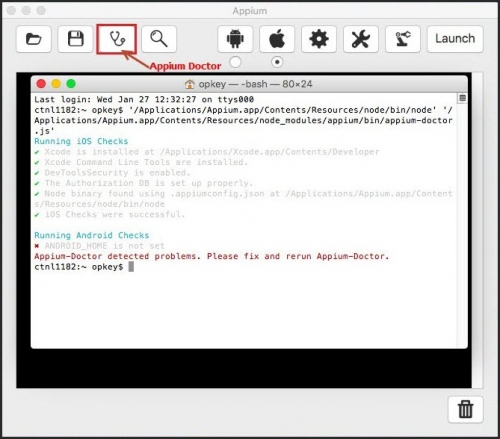Click the terminal scroll indicator icon
Viewport: 500px width, 439px height.
(x=462, y=98)
